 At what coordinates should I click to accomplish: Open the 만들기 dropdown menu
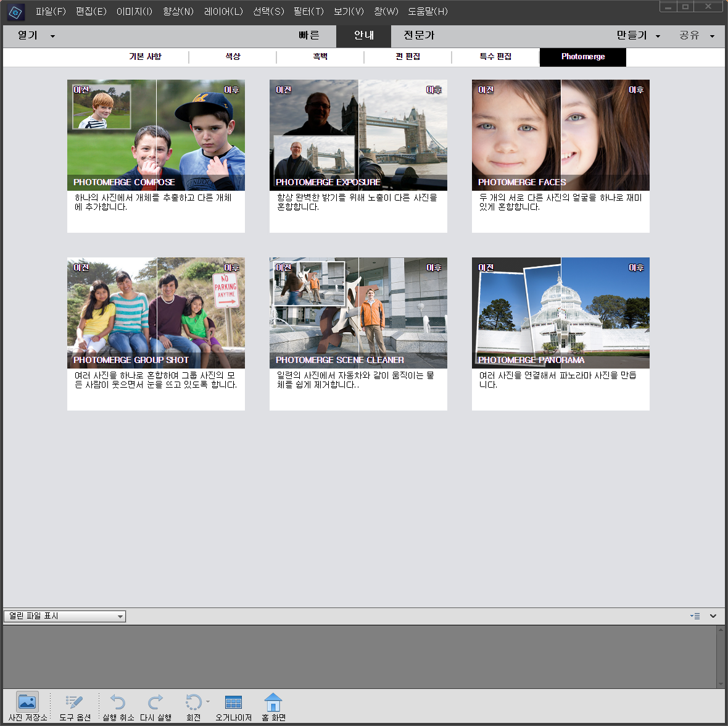tap(638, 35)
